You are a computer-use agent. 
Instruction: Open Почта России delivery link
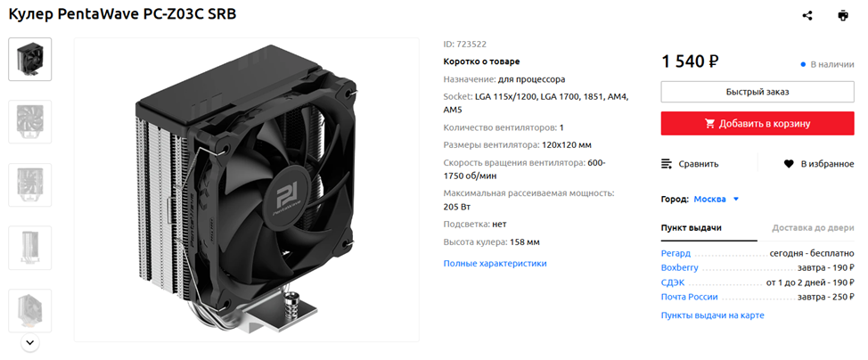pyautogui.click(x=690, y=297)
